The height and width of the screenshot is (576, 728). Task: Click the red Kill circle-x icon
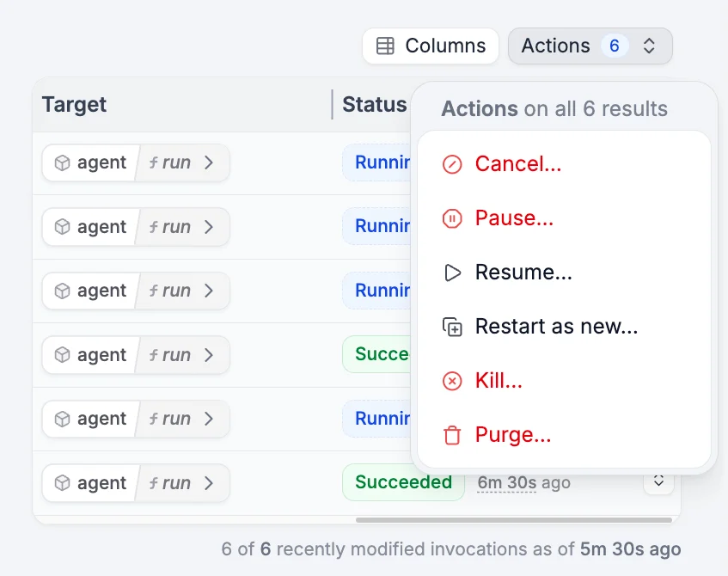[x=452, y=382]
